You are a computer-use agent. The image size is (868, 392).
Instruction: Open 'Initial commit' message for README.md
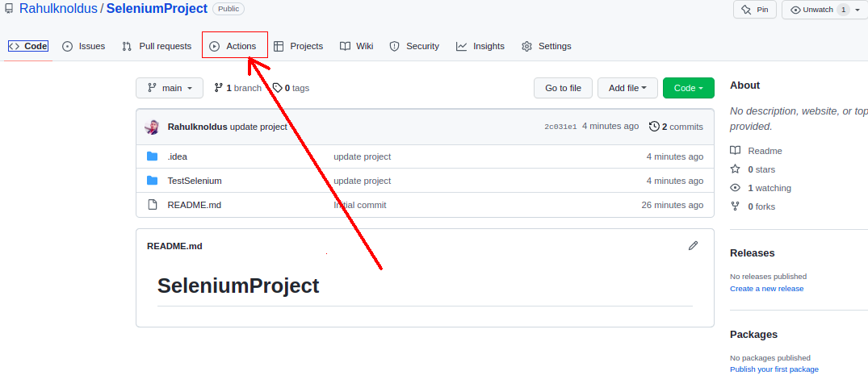click(x=360, y=205)
